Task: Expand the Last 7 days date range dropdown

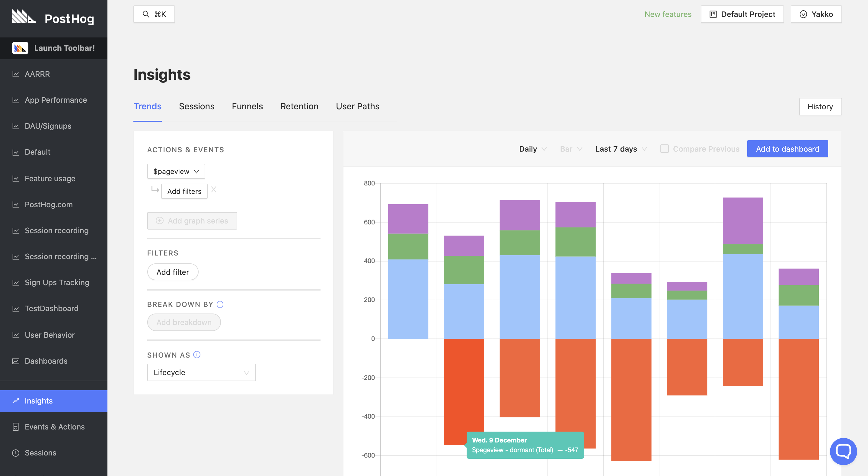Action: pos(620,149)
